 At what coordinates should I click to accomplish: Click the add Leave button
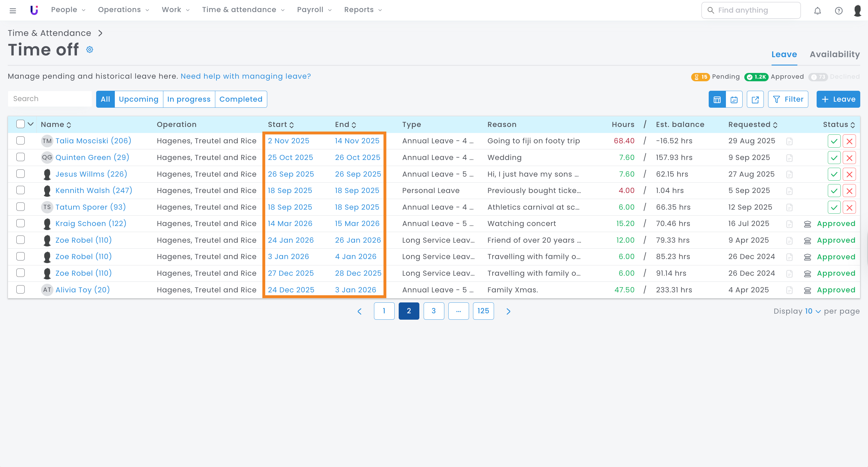tap(838, 99)
